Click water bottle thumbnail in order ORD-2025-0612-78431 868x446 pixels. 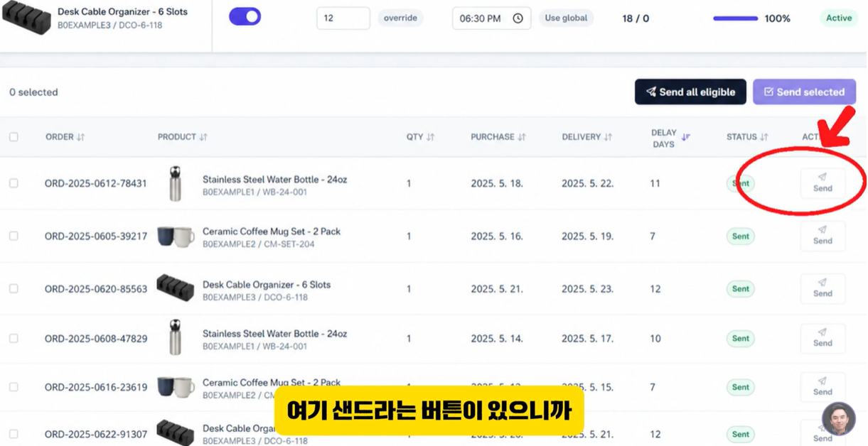click(x=175, y=184)
